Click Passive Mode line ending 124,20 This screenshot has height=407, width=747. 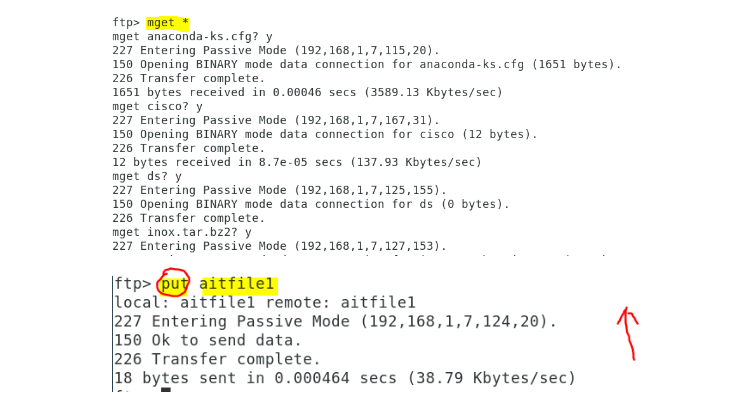335,322
